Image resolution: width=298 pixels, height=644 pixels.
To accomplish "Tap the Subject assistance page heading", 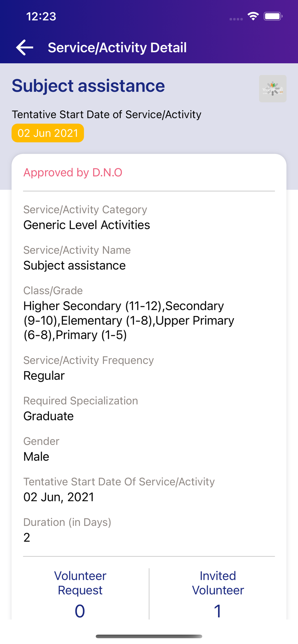I will [x=88, y=86].
